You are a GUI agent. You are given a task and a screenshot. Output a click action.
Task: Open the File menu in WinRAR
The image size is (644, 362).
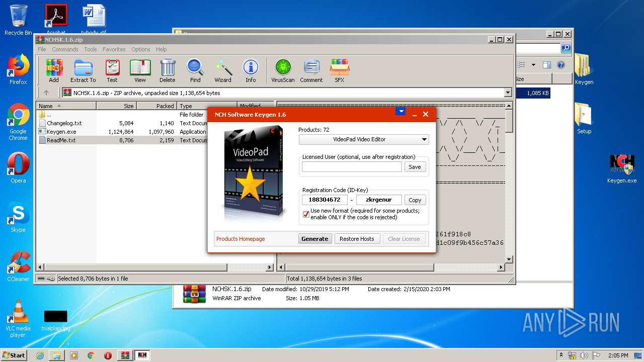[x=42, y=49]
